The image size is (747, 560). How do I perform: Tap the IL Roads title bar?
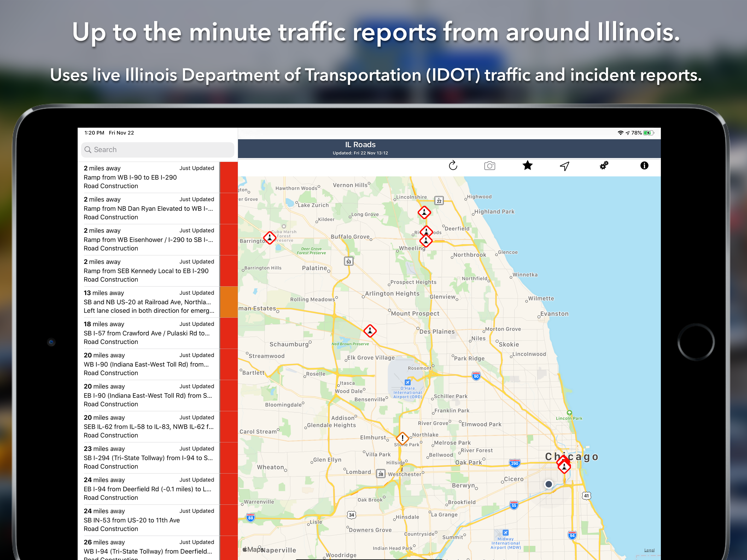click(x=449, y=148)
